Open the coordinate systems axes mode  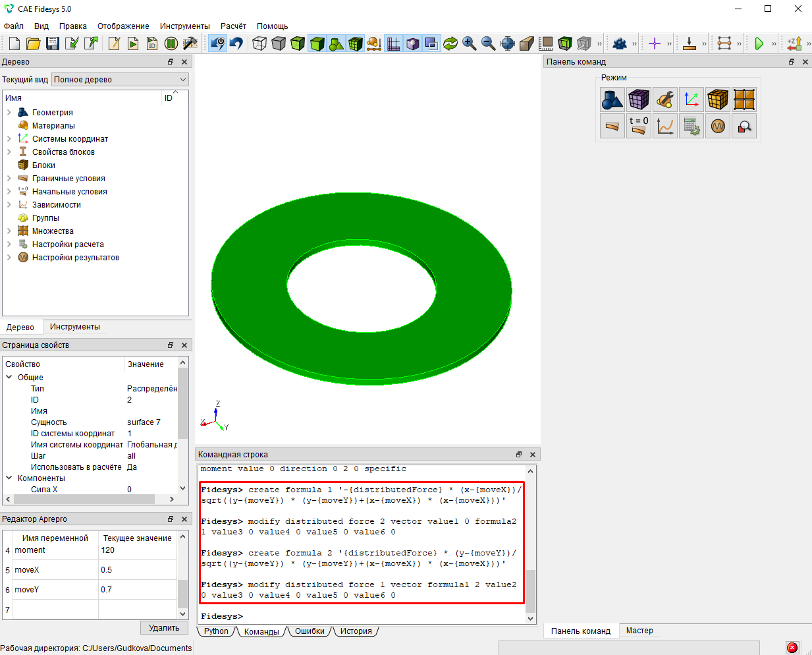click(691, 100)
